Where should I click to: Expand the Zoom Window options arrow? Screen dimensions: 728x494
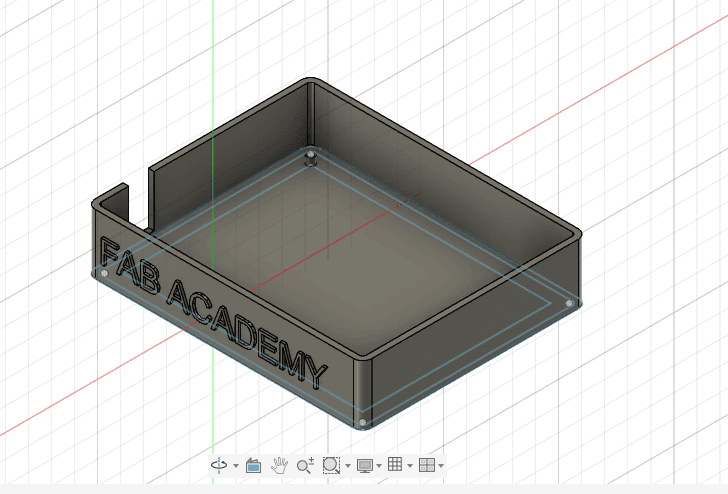348,466
